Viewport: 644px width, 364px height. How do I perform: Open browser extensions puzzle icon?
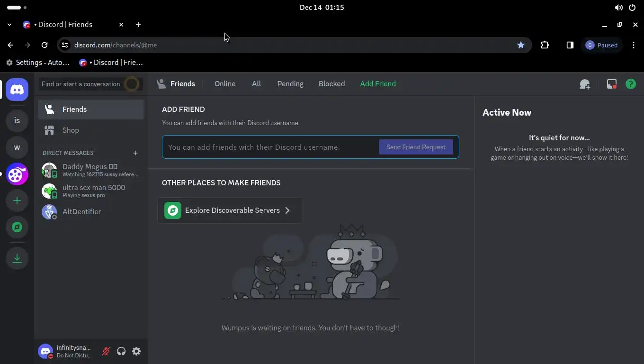point(545,45)
